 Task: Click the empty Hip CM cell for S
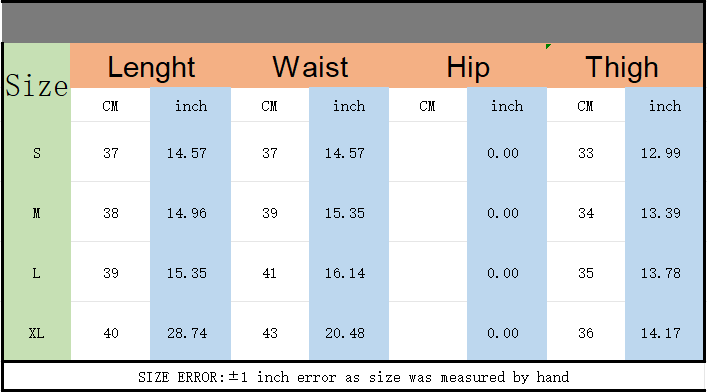pyautogui.click(x=428, y=152)
